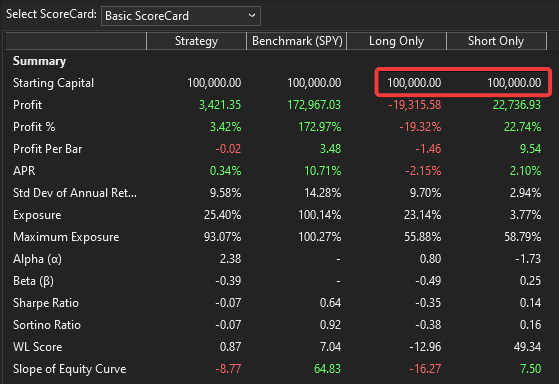Click Benchmark Profit Per Bar value 3.48
Image resolution: width=559 pixels, height=384 pixels.
click(x=330, y=149)
